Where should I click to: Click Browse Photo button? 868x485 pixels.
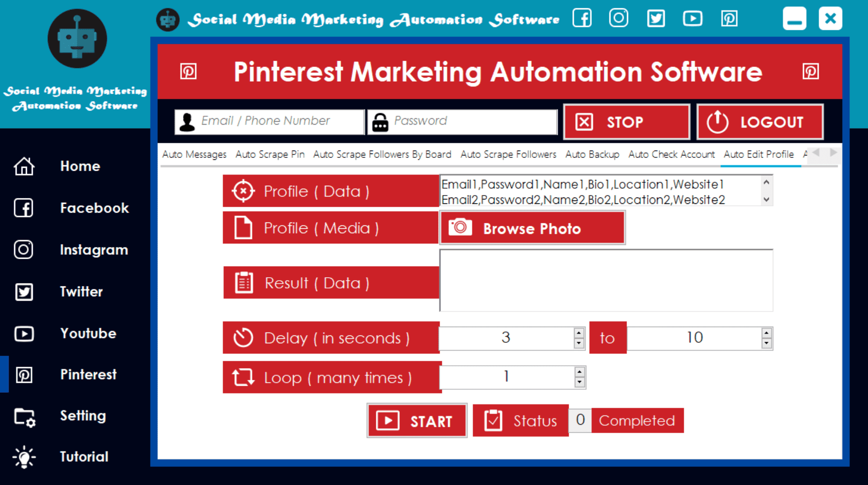coord(532,228)
